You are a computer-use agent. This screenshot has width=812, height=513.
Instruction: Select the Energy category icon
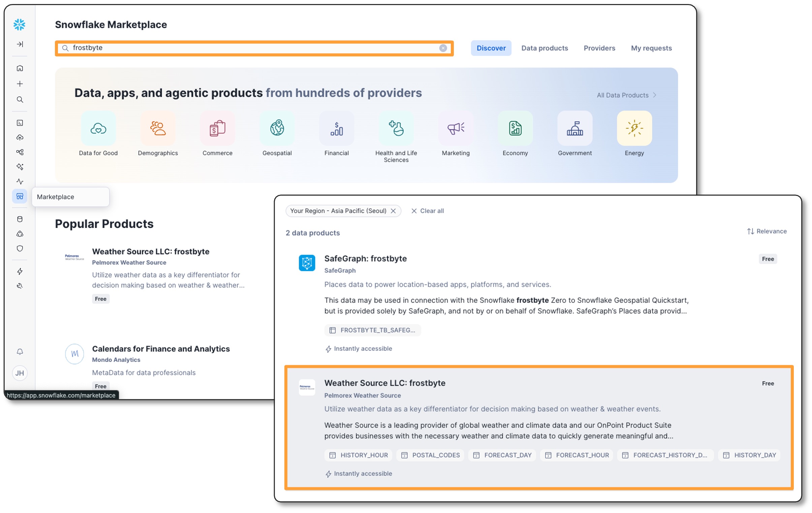pos(634,129)
